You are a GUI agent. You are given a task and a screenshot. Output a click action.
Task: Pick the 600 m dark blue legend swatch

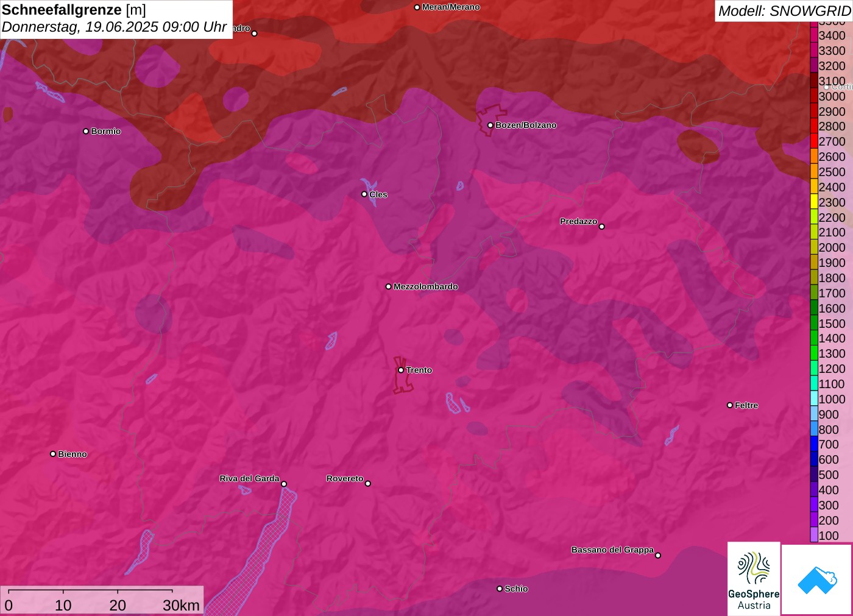pos(814,459)
